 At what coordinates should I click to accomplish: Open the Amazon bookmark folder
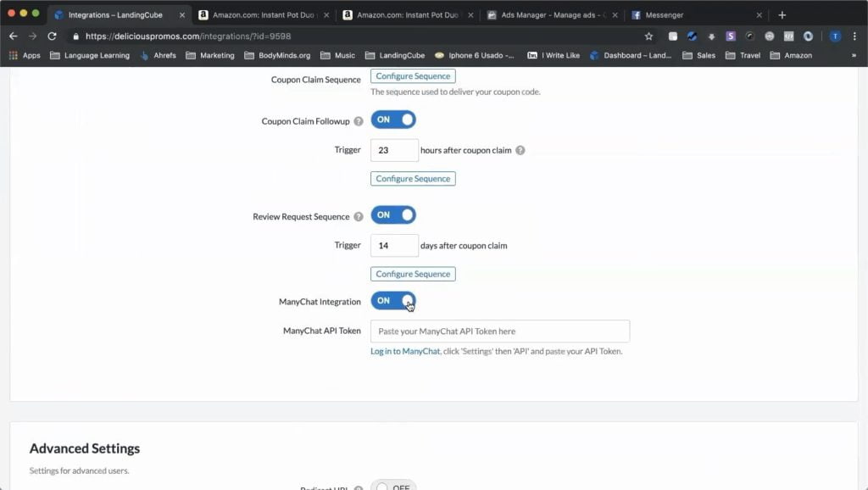[x=791, y=55]
